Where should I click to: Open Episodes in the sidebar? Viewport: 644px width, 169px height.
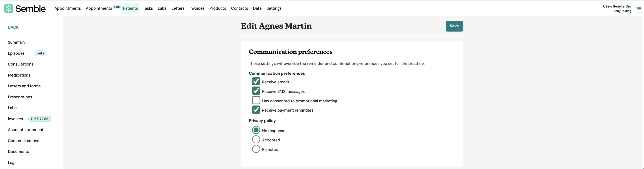(16, 53)
